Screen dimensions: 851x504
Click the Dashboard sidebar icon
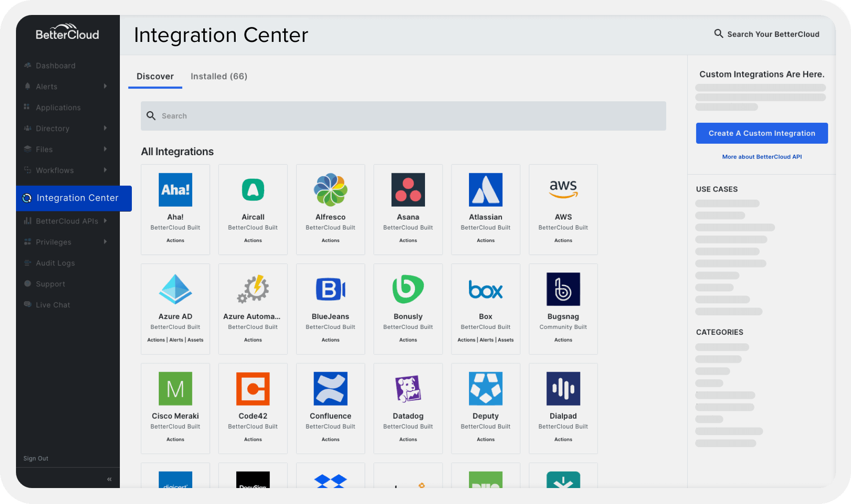click(27, 65)
